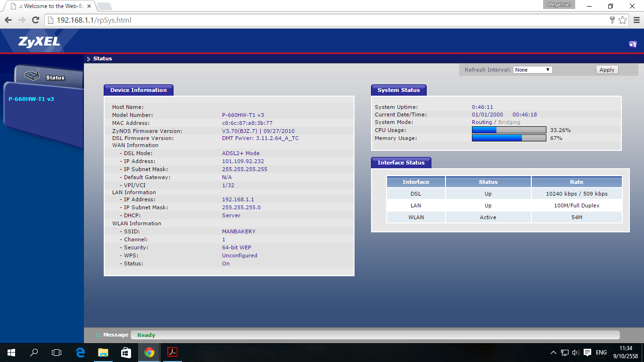Open Action Center notification icon
Viewport: 644px width, 362px height.
[587, 353]
